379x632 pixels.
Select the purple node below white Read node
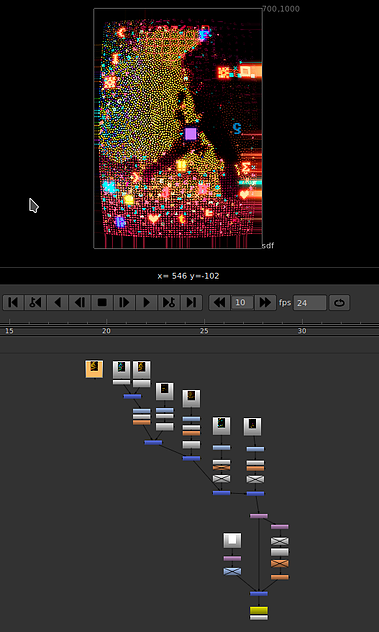tap(232, 559)
